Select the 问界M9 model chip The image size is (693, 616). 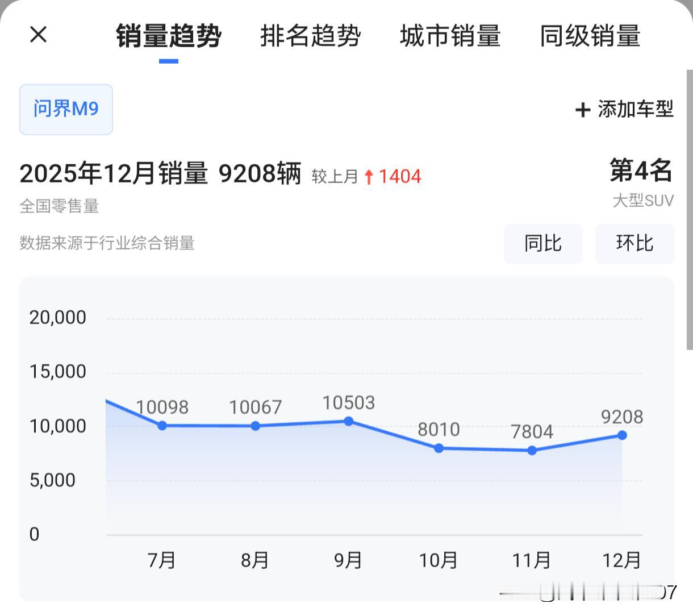(66, 109)
